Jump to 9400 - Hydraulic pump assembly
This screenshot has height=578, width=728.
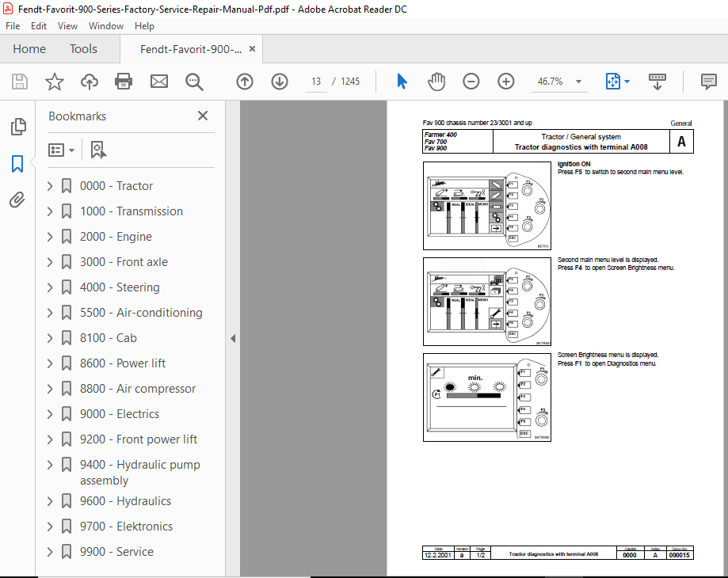pyautogui.click(x=139, y=472)
